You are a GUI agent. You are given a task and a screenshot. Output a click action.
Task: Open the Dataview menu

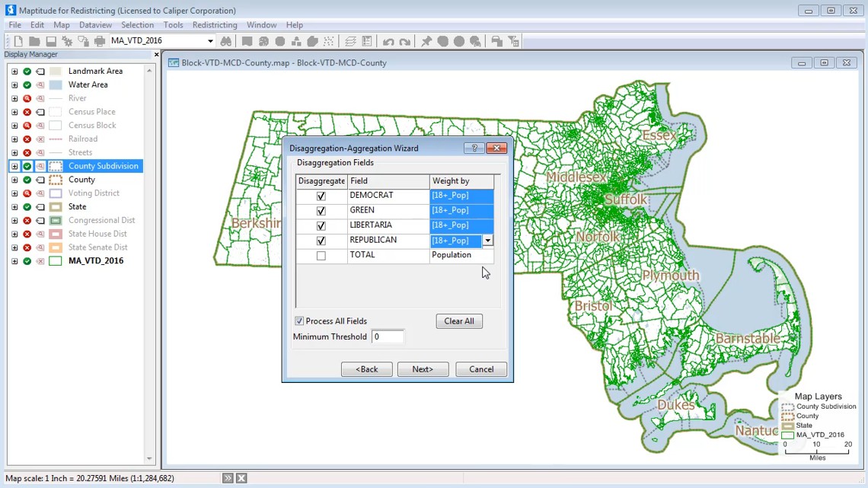pyautogui.click(x=95, y=24)
